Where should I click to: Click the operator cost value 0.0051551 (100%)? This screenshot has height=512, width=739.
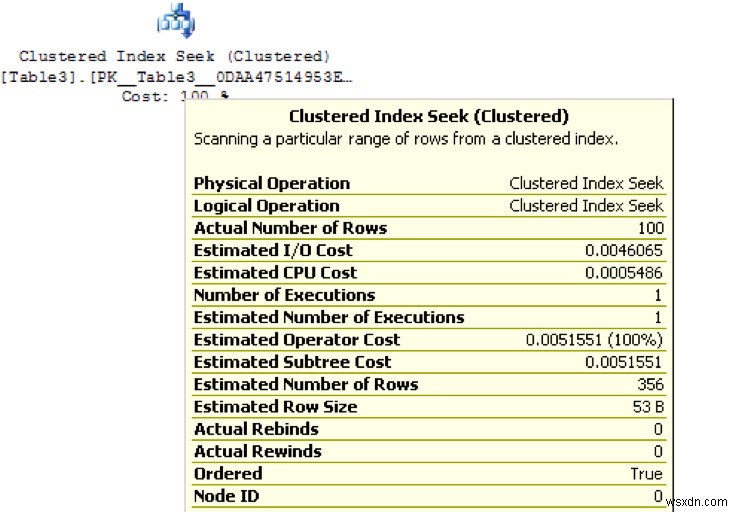tap(594, 340)
